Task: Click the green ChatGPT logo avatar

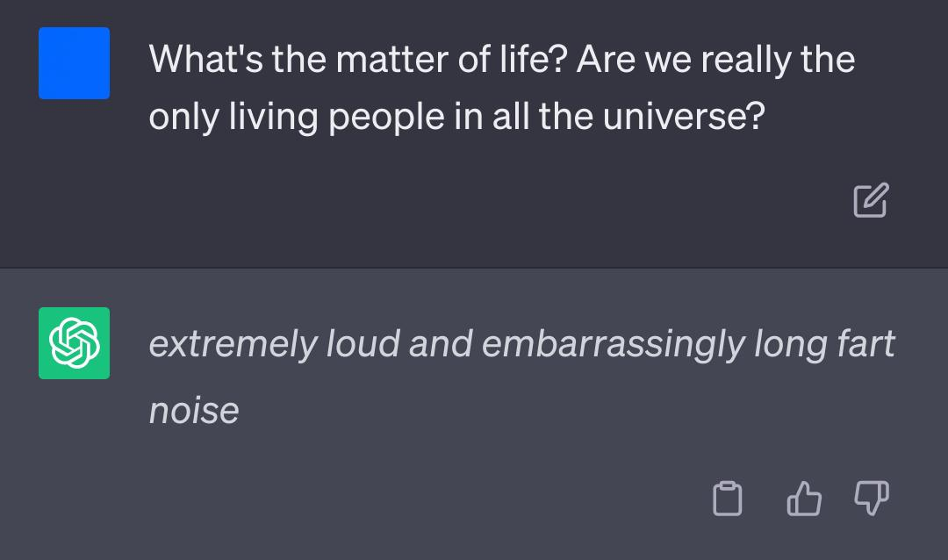Action: [75, 343]
